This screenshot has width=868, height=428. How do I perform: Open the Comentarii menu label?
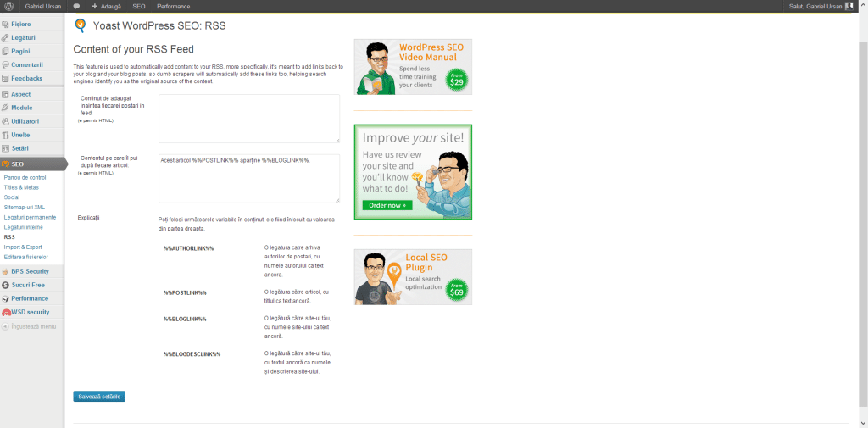click(27, 64)
